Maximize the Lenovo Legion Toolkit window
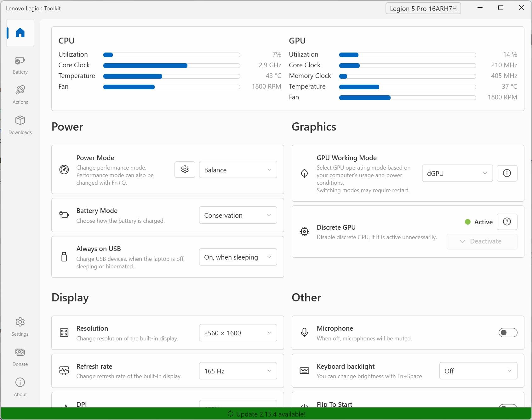 tap(501, 8)
